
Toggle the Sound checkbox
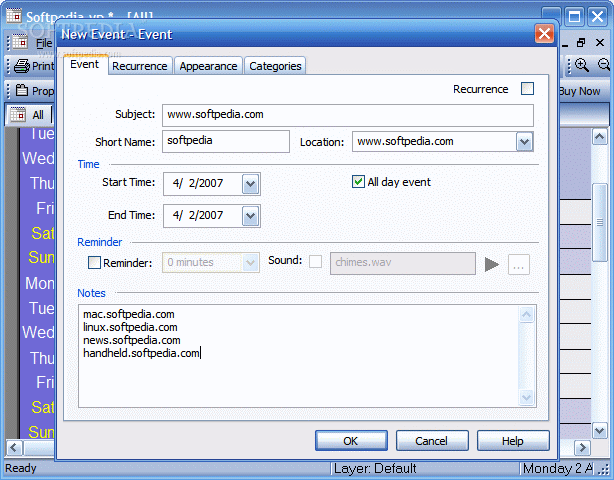coord(315,261)
